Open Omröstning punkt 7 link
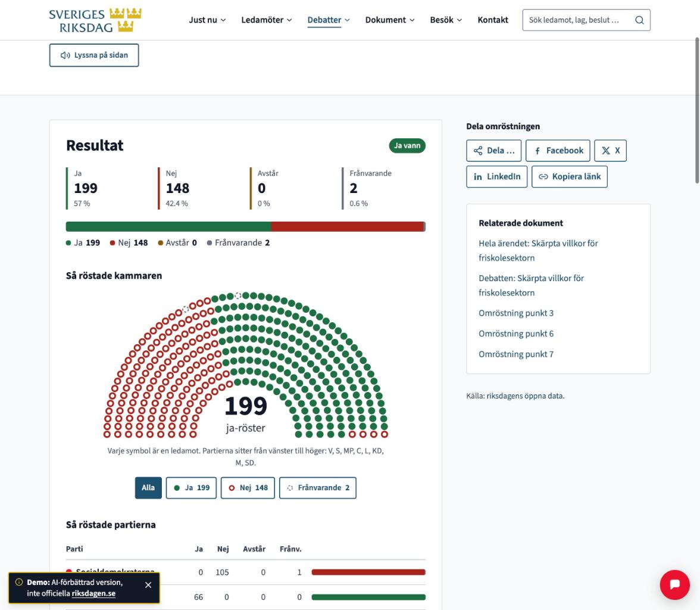700x610 pixels. (516, 354)
